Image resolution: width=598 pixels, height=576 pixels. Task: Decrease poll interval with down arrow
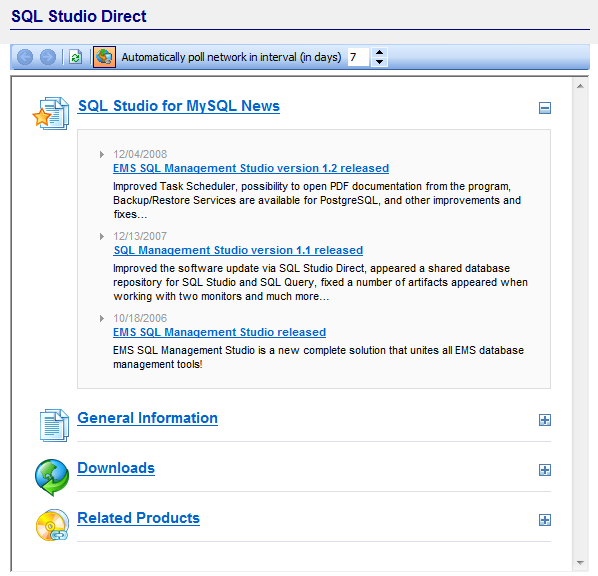379,62
